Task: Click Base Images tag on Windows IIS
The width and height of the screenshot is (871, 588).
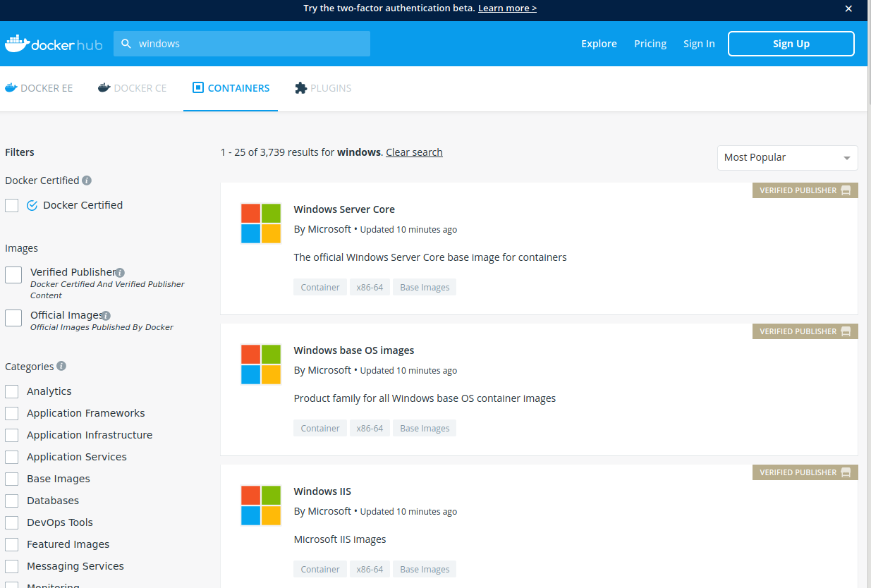Action: click(x=425, y=570)
